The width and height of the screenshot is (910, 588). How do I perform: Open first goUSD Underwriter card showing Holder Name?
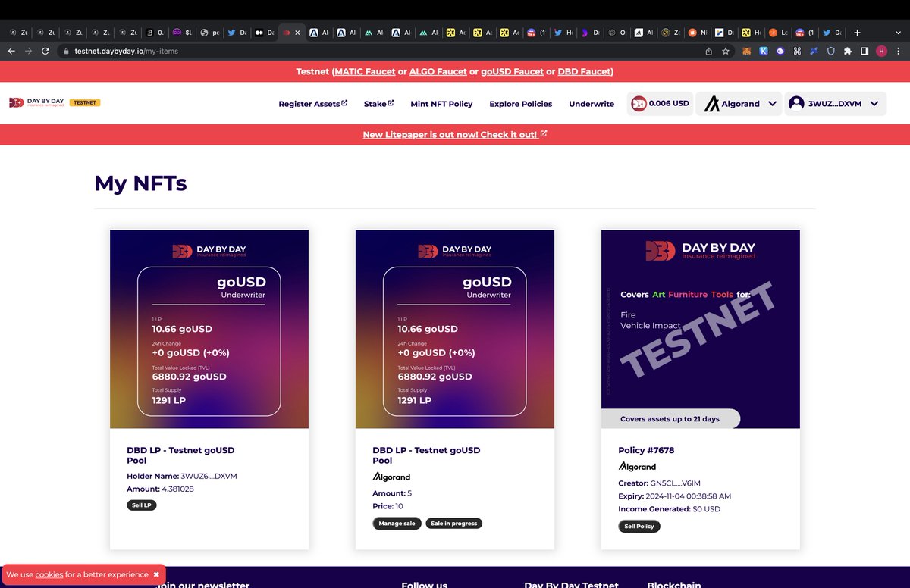coord(209,329)
